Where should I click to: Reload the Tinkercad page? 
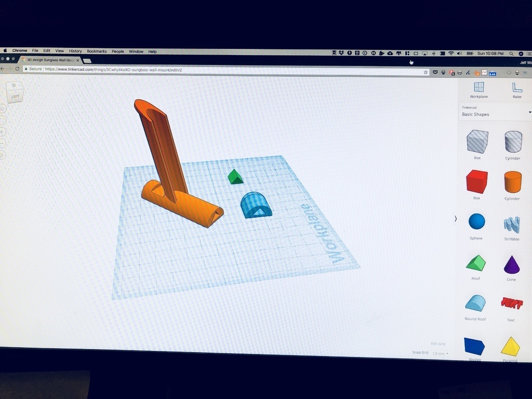17,69
